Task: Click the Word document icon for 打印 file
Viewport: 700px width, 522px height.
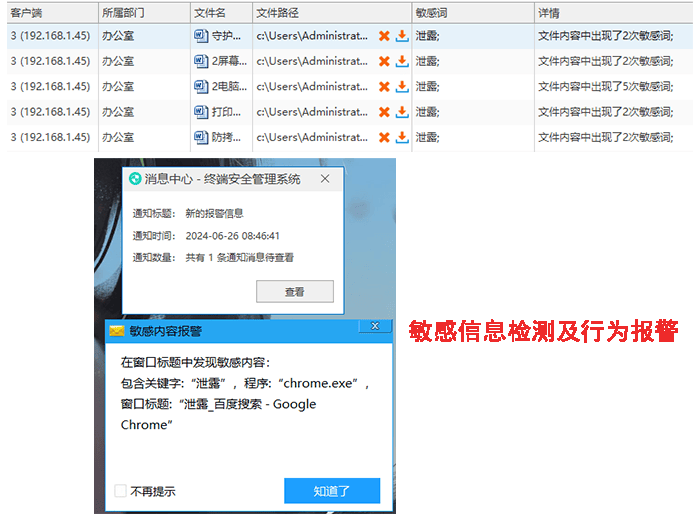Action: pos(201,112)
